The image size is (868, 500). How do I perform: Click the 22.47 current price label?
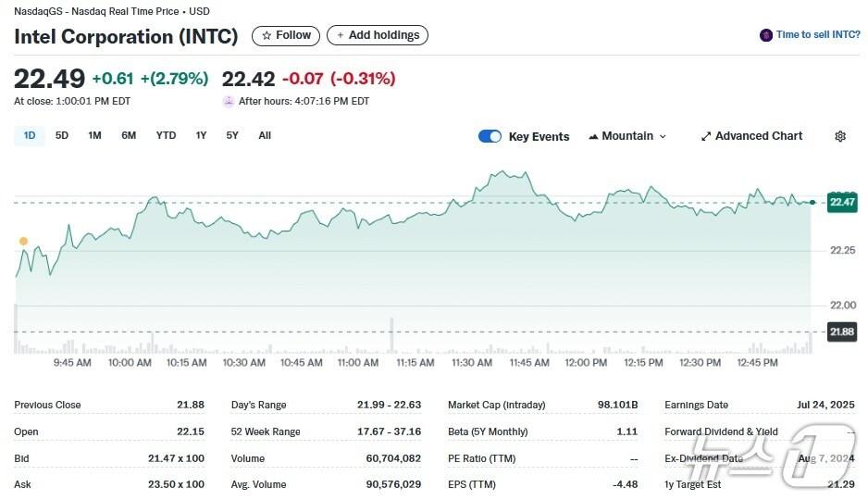pyautogui.click(x=841, y=202)
